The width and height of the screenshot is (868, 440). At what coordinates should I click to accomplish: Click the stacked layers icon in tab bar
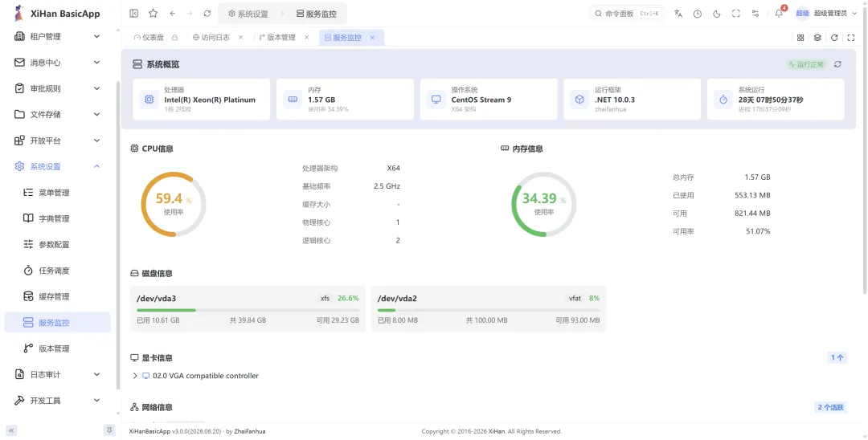(817, 38)
